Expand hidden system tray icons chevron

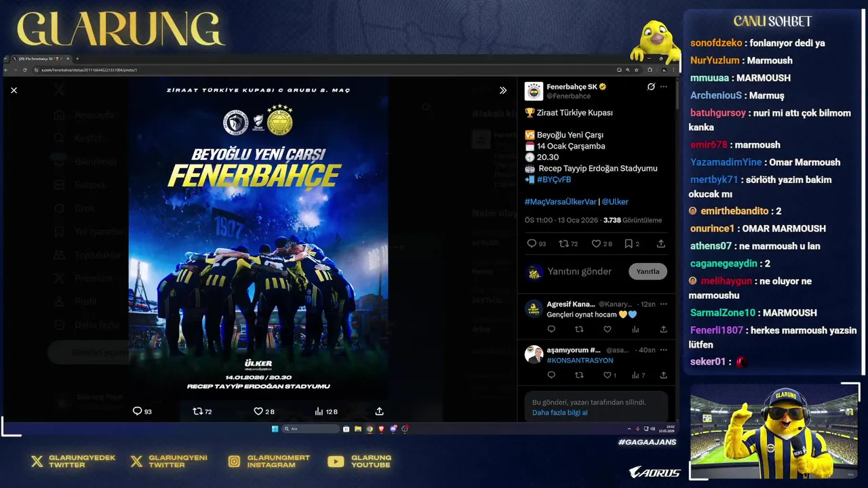click(629, 429)
